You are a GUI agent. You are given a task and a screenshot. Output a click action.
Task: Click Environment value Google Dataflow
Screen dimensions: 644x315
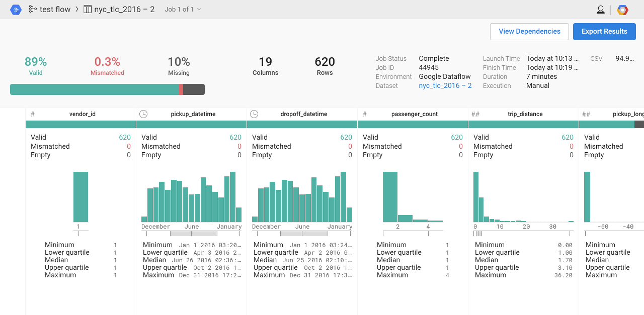(x=445, y=77)
